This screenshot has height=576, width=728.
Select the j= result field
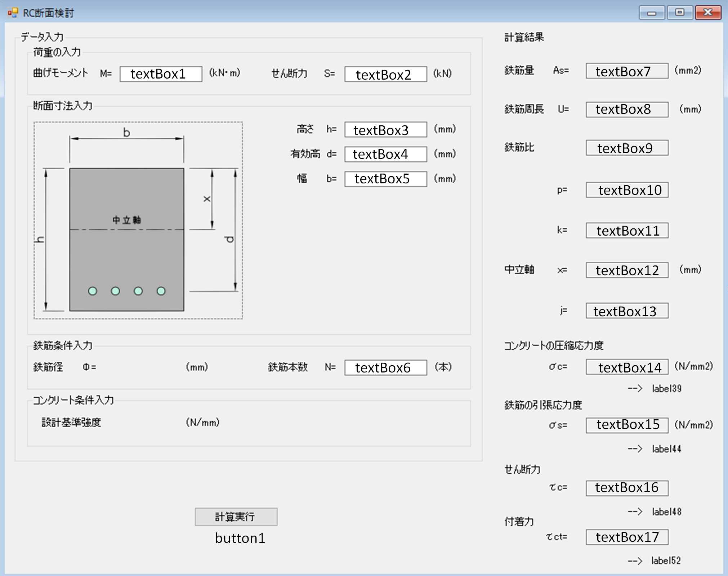(627, 311)
